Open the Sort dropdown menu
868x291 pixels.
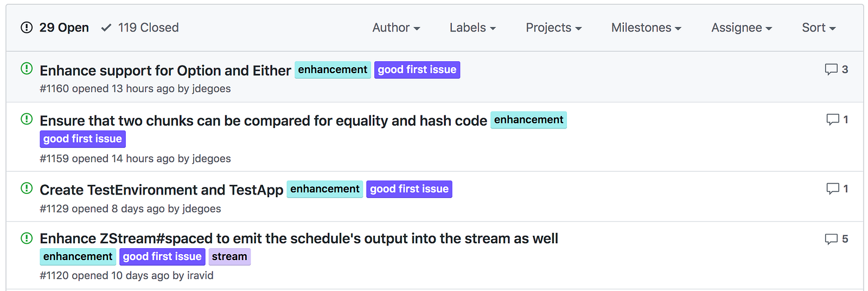(x=819, y=28)
